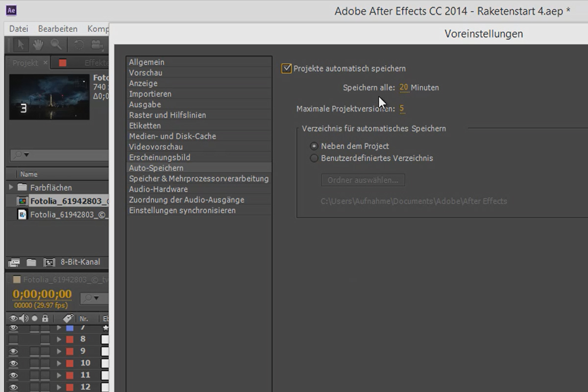This screenshot has height=392, width=588.
Task: Hide layer 7 visibility eye
Action: tap(13, 328)
